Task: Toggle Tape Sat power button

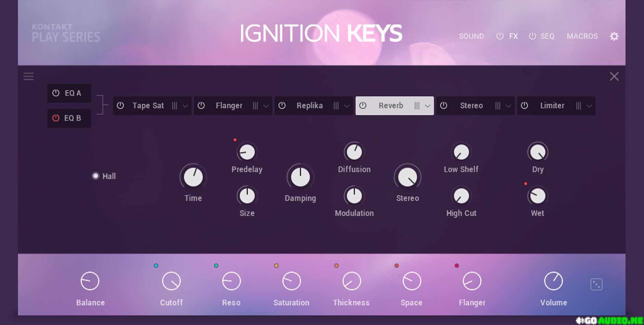Action: point(120,105)
